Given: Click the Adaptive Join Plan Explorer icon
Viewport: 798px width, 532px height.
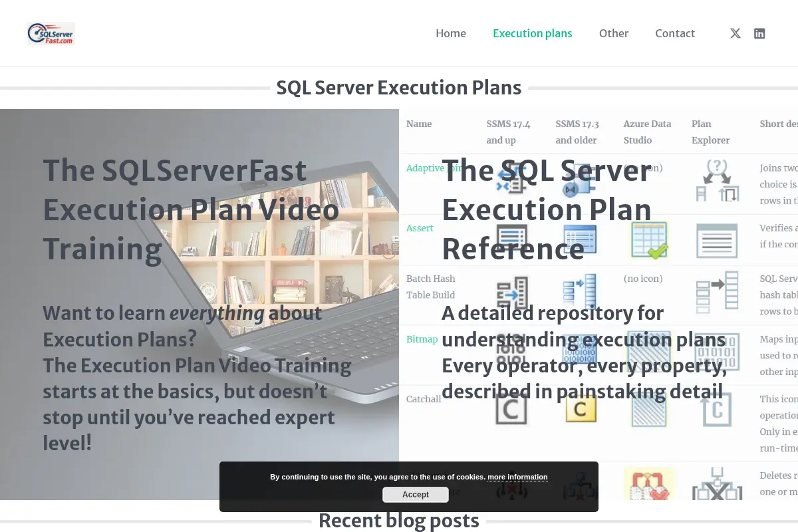Looking at the screenshot, I should pyautogui.click(x=717, y=181).
